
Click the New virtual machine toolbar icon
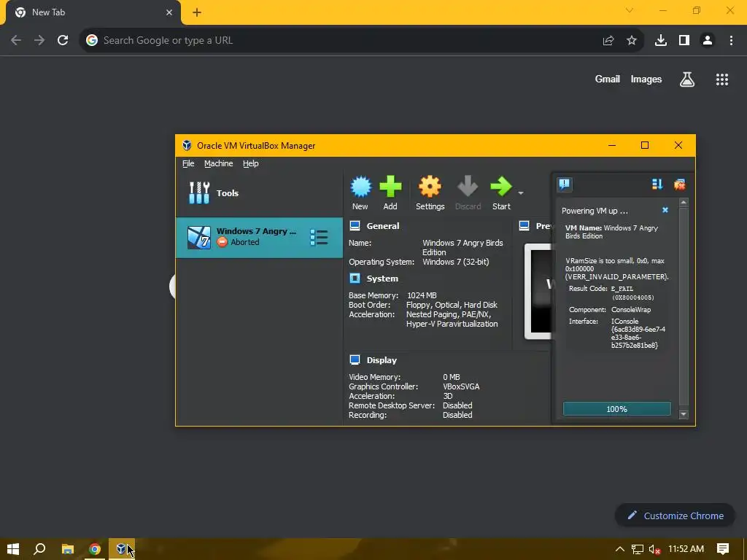point(360,187)
